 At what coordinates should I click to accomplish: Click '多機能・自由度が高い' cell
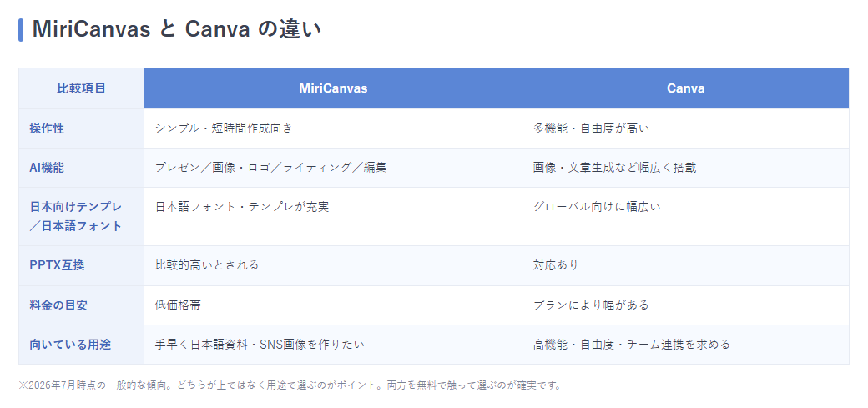tap(685, 128)
